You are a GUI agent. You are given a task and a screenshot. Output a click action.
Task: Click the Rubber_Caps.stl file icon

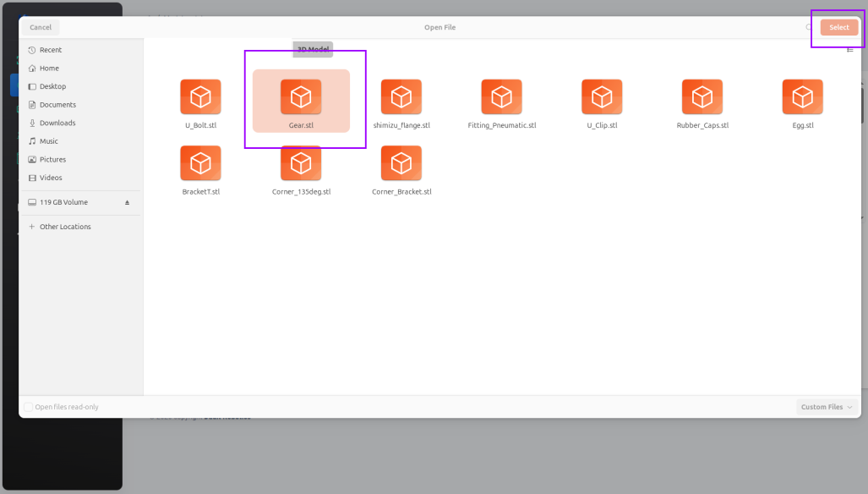(x=702, y=97)
